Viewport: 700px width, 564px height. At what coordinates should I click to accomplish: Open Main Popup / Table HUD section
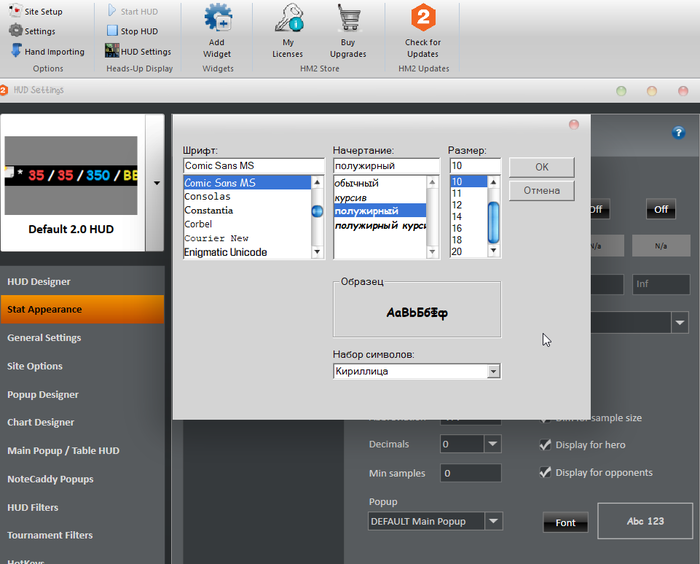pyautogui.click(x=83, y=451)
